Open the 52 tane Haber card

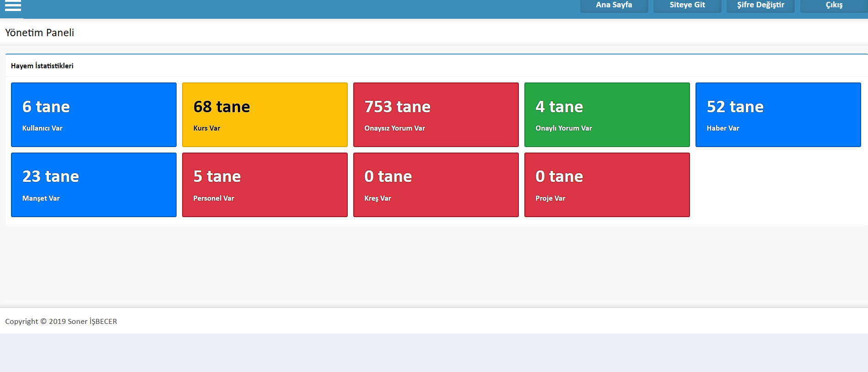pos(778,115)
